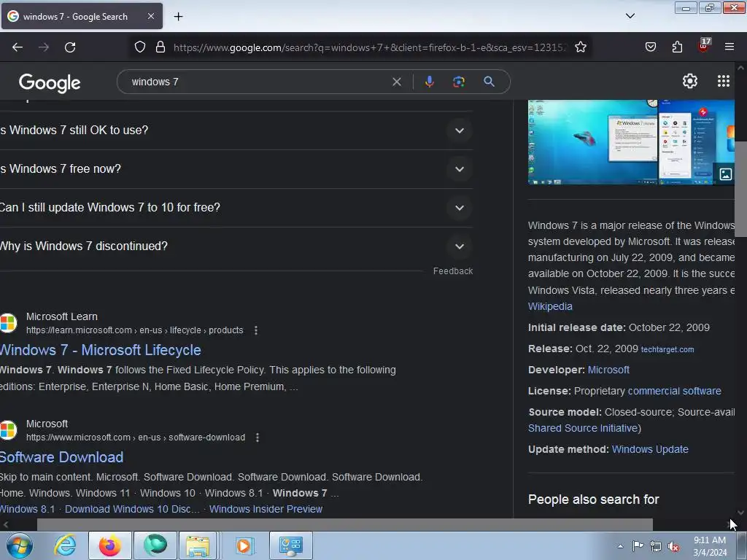Submit search with the magnifier icon
Screen dimensions: 747x560
(x=489, y=82)
